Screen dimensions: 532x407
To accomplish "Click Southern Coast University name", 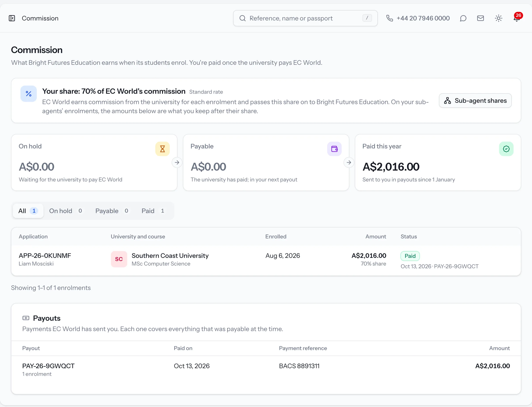I will tap(170, 256).
